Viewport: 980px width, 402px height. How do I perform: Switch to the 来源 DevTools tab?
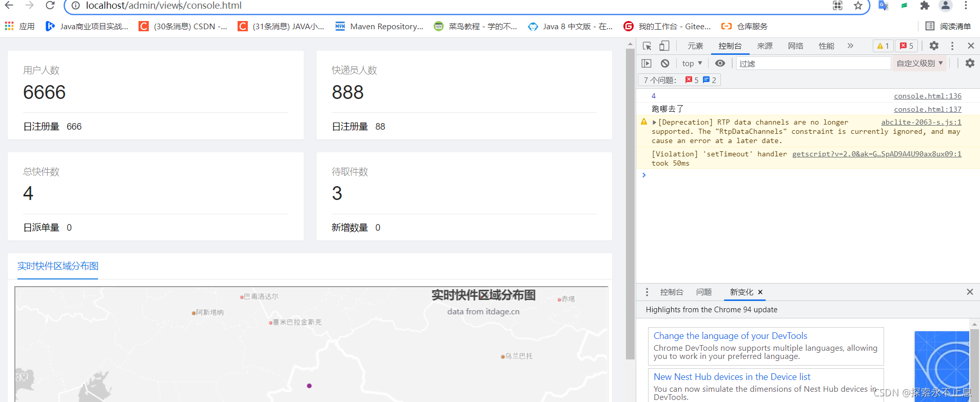pyautogui.click(x=765, y=46)
